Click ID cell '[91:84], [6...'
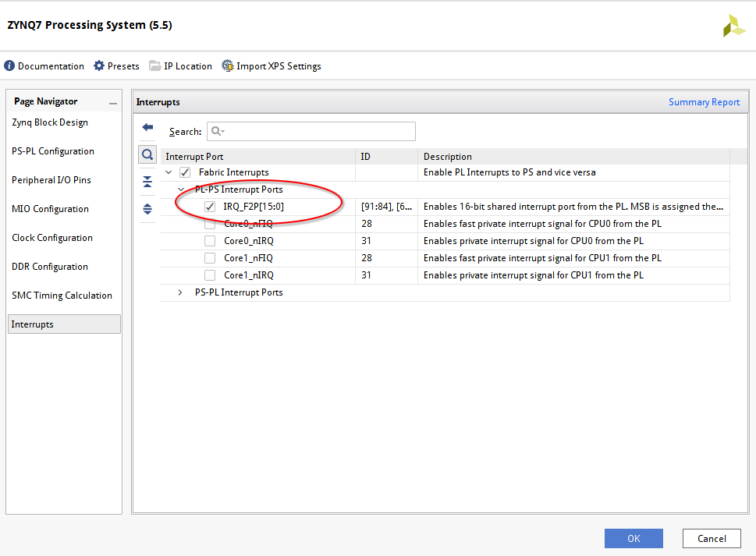 (x=386, y=207)
